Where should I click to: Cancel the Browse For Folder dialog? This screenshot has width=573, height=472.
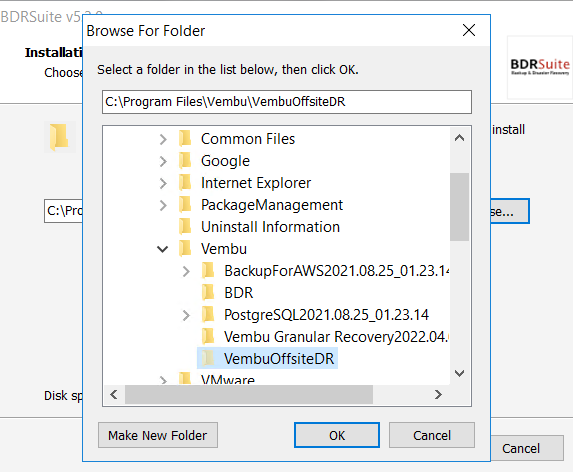432,435
